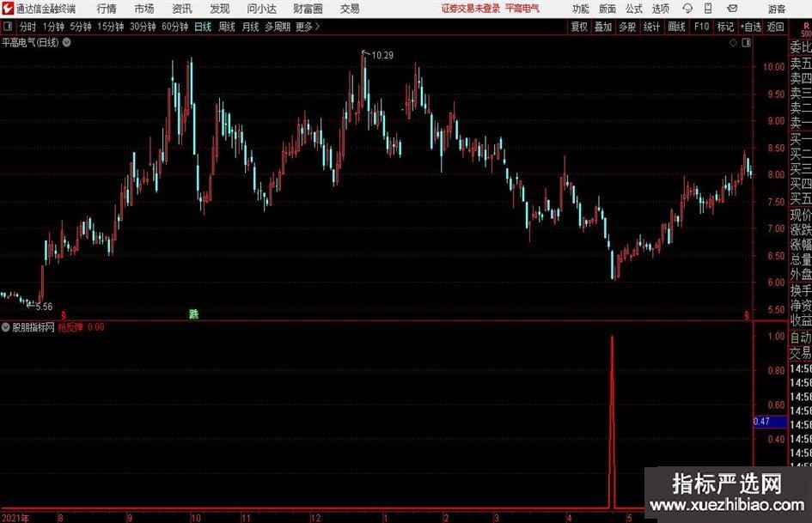Open the mail envelope icon

[x=732, y=9]
